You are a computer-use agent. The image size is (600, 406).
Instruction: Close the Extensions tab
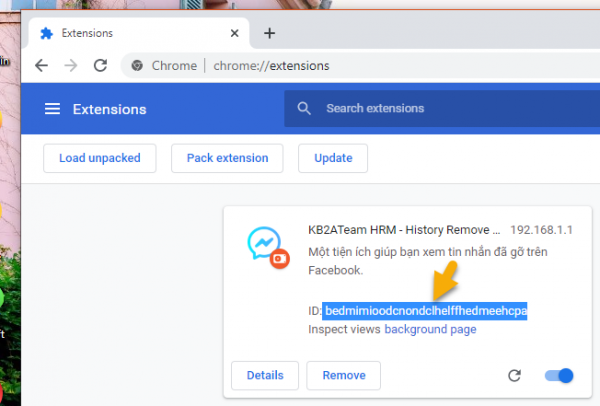coord(235,33)
